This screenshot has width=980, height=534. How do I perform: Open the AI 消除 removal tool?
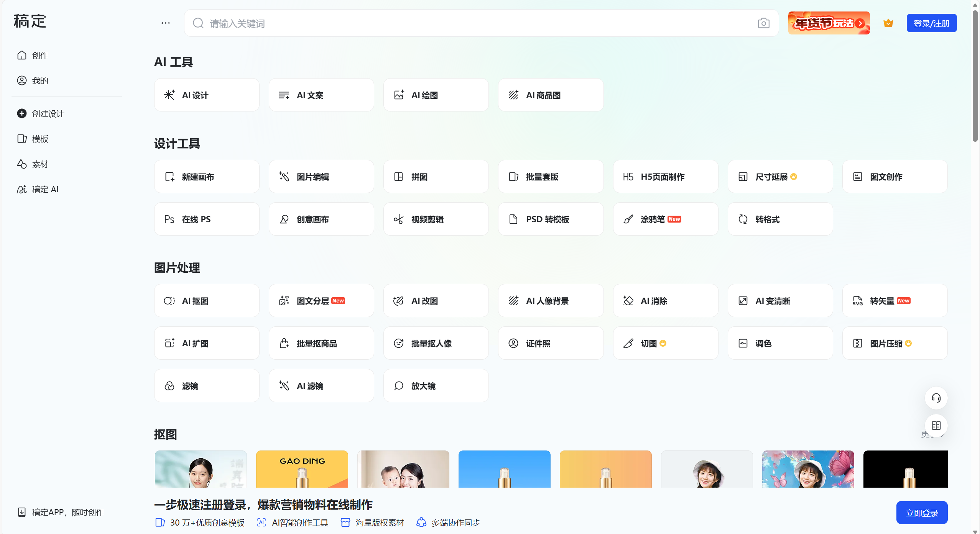coord(665,301)
